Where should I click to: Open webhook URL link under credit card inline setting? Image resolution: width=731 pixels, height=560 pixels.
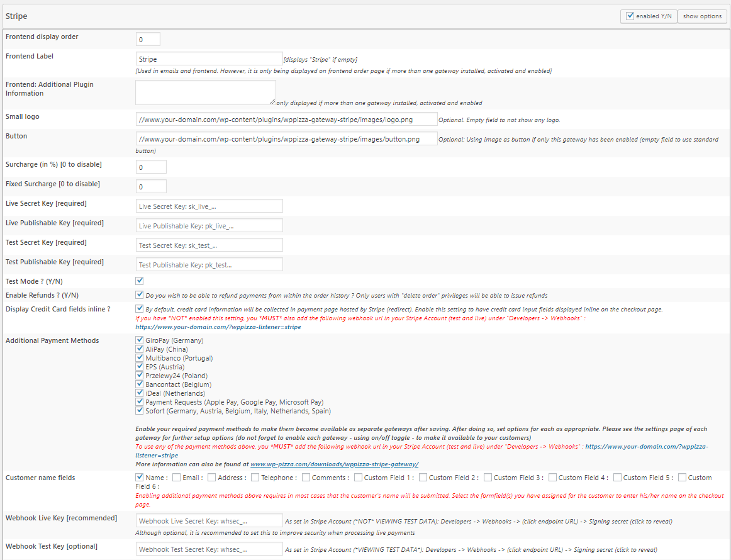click(x=218, y=327)
